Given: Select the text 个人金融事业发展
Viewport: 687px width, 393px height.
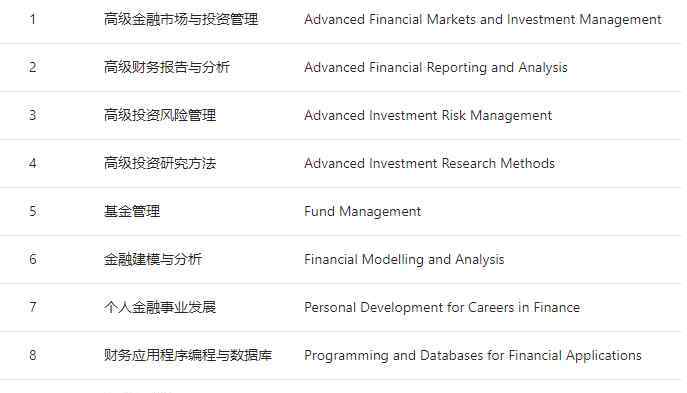Looking at the screenshot, I should tap(160, 307).
